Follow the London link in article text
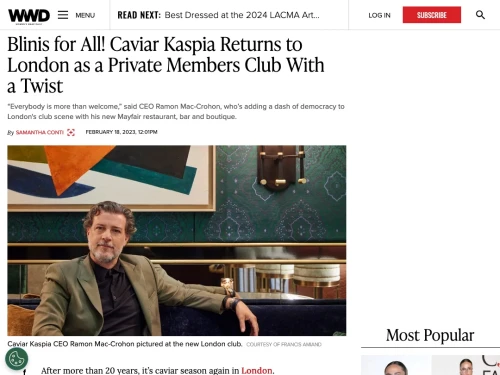 tap(257, 370)
